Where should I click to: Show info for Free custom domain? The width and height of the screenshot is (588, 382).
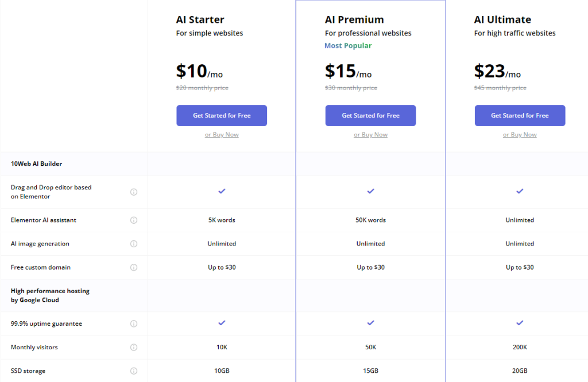click(134, 267)
